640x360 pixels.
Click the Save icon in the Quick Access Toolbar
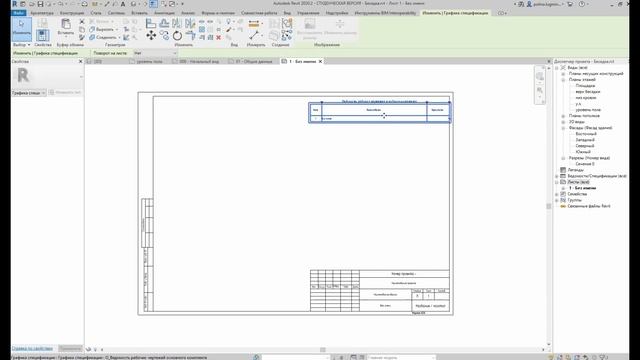tap(40, 4)
